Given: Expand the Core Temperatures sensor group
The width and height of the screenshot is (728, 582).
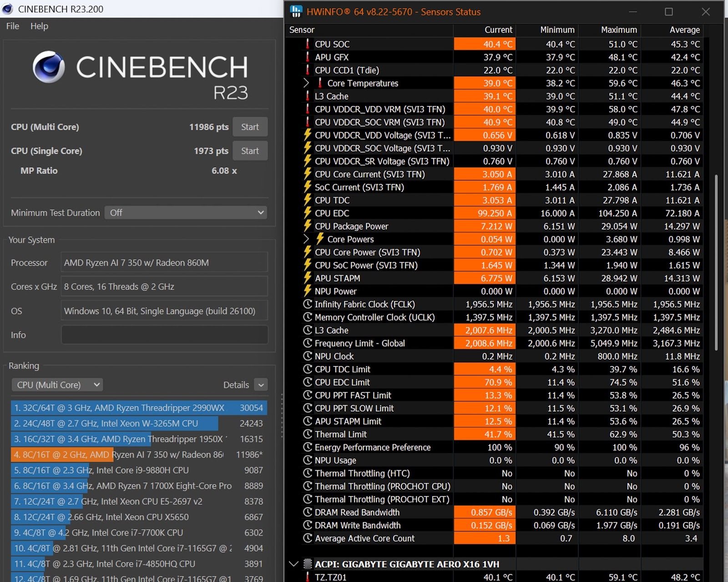Looking at the screenshot, I should 306,83.
